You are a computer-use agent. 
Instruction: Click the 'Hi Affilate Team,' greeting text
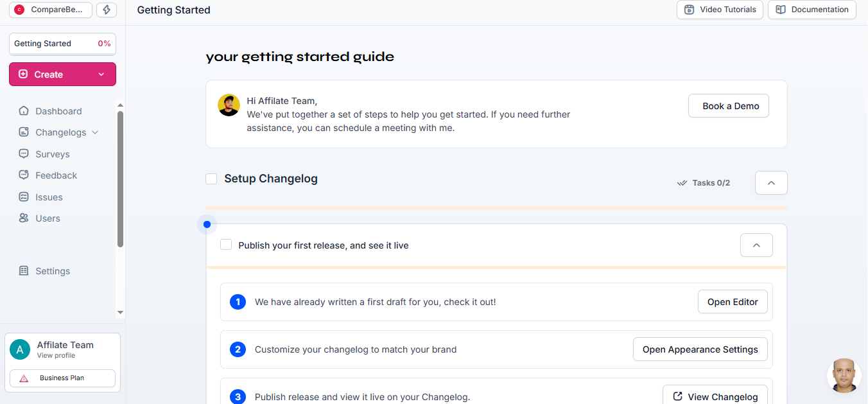pos(282,101)
